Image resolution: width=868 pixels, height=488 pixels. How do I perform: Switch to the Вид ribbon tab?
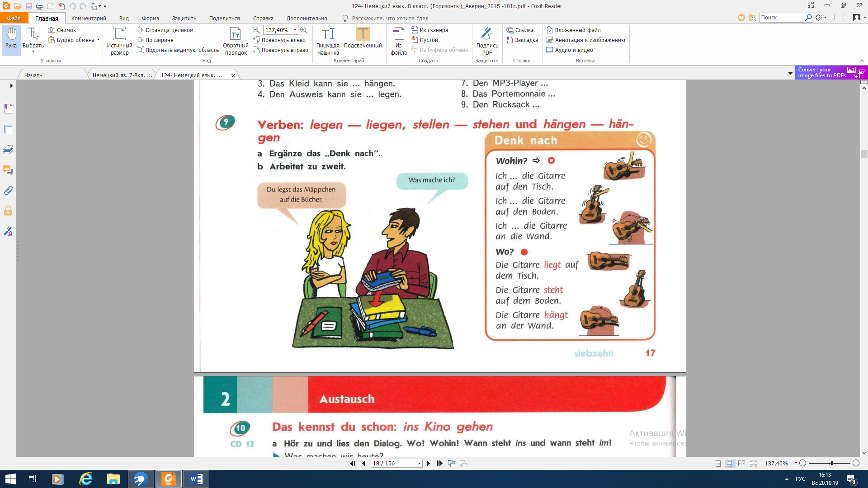click(124, 18)
